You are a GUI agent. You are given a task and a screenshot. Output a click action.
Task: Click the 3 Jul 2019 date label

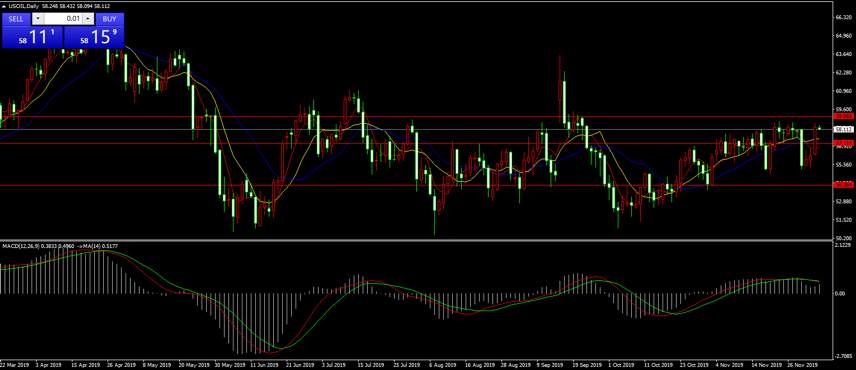click(x=335, y=364)
